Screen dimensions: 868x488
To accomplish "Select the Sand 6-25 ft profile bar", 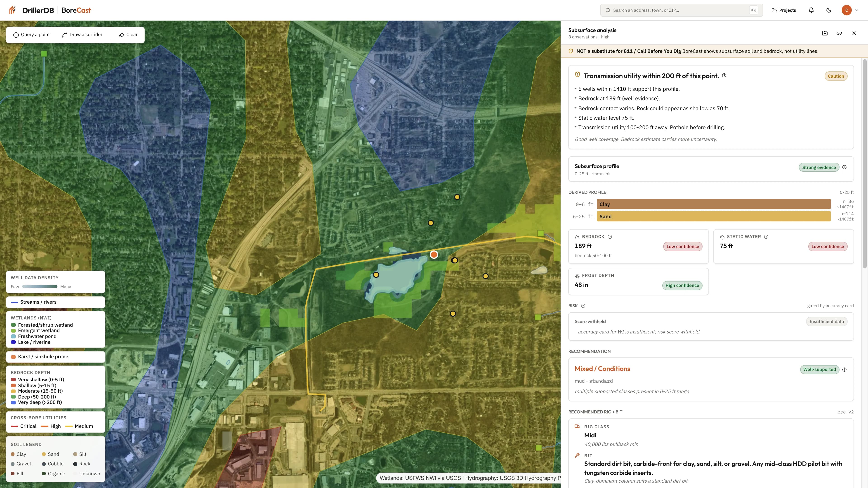I will tap(713, 216).
